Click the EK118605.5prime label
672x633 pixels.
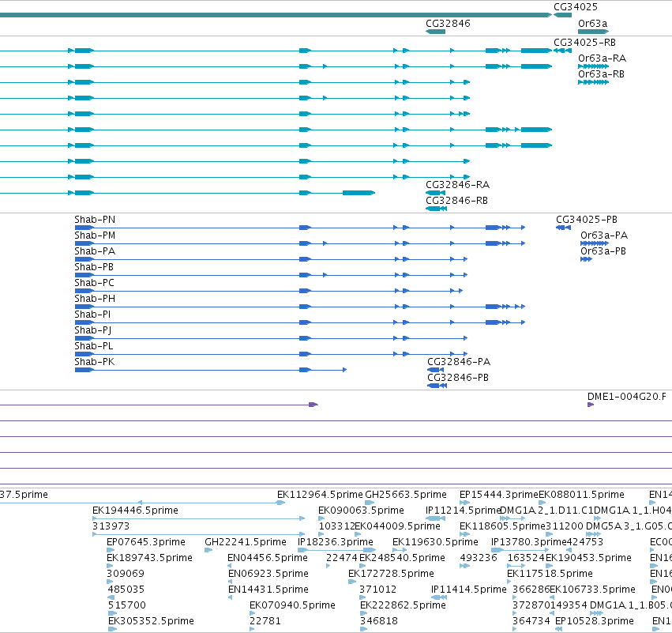tap(502, 526)
